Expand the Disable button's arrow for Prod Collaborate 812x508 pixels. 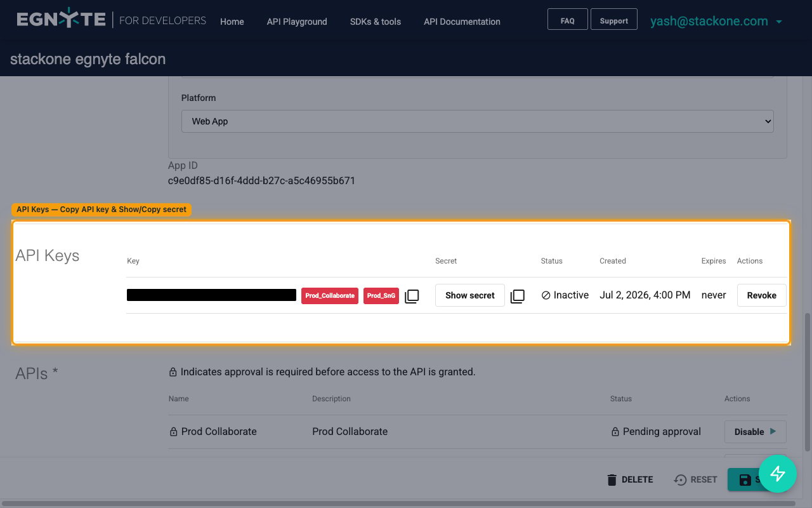click(773, 431)
